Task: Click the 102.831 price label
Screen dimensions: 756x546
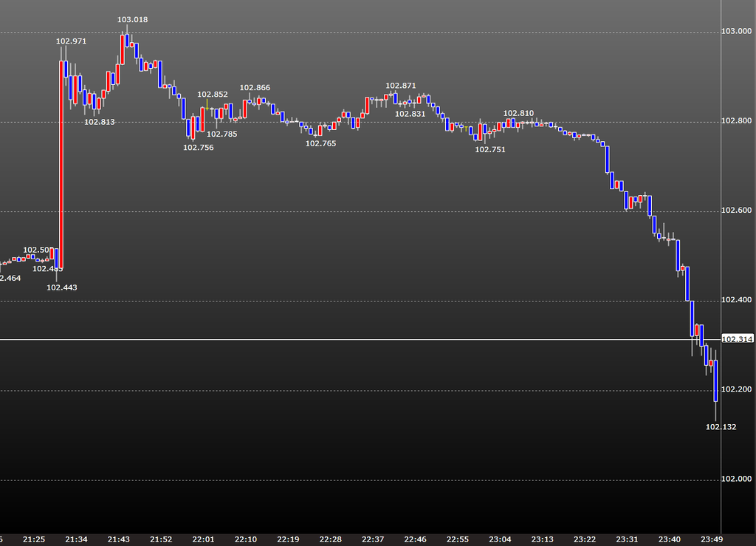Action: [x=410, y=115]
